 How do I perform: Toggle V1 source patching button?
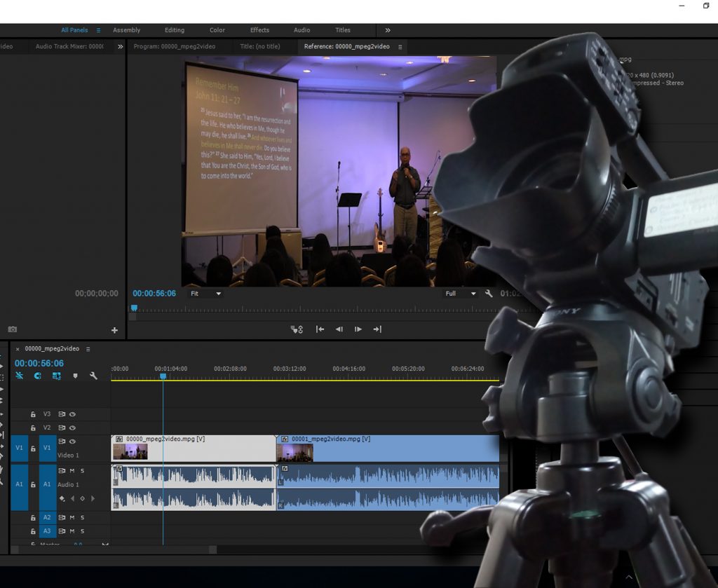pyautogui.click(x=19, y=448)
